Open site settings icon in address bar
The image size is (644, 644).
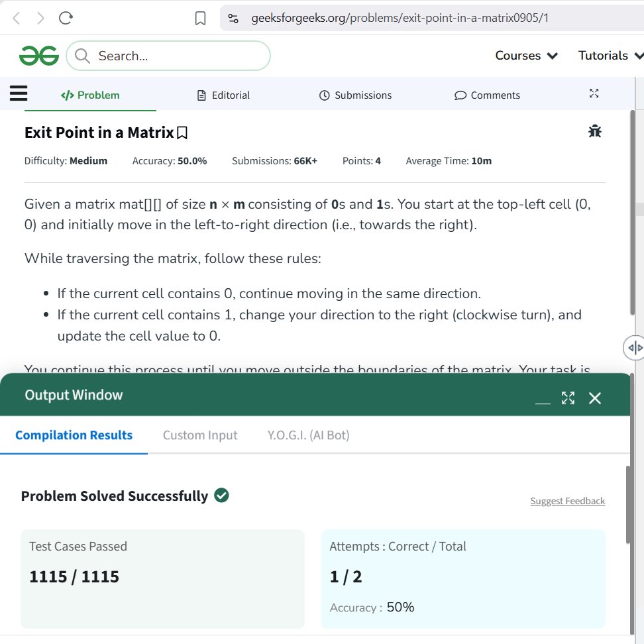[x=233, y=18]
